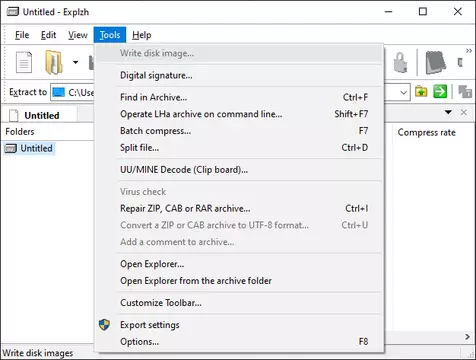Click the padlock encryption icon in toolbar
Viewport: 476px width, 360px height.
[x=400, y=62]
